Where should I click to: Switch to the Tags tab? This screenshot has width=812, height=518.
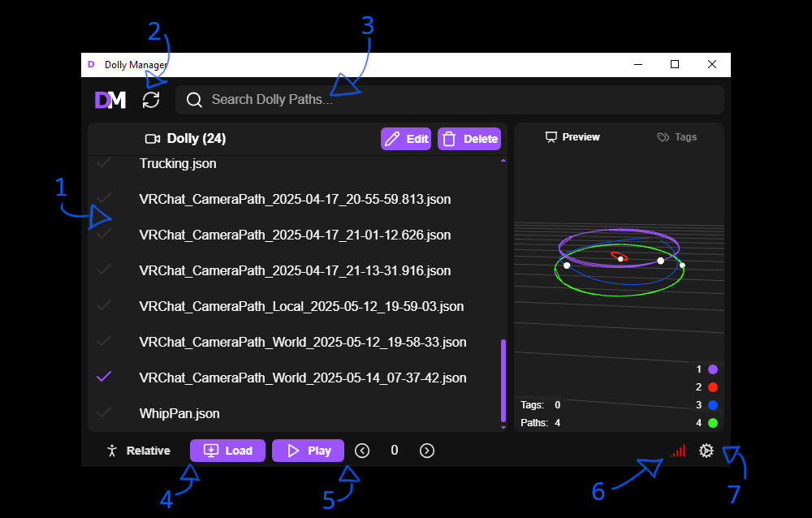[x=677, y=137]
